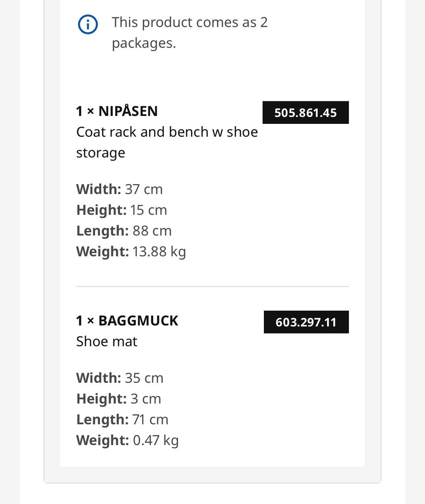The width and height of the screenshot is (425, 504).
Task: Click the NIPÅSEN product name
Action: tap(128, 111)
